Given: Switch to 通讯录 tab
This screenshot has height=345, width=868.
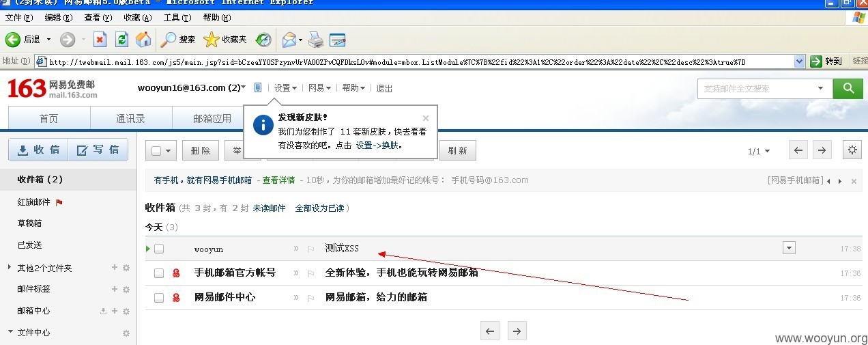Looking at the screenshot, I should (130, 118).
